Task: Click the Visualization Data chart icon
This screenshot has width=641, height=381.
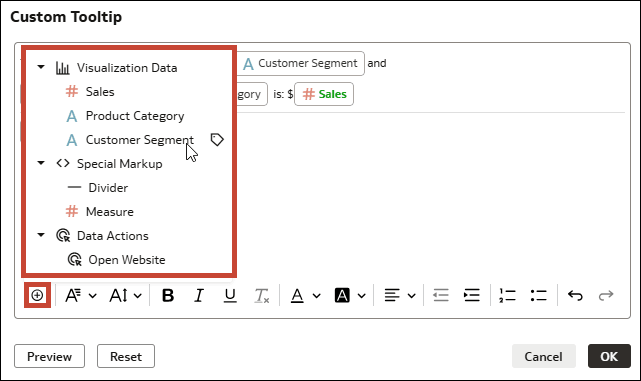Action: (x=63, y=67)
